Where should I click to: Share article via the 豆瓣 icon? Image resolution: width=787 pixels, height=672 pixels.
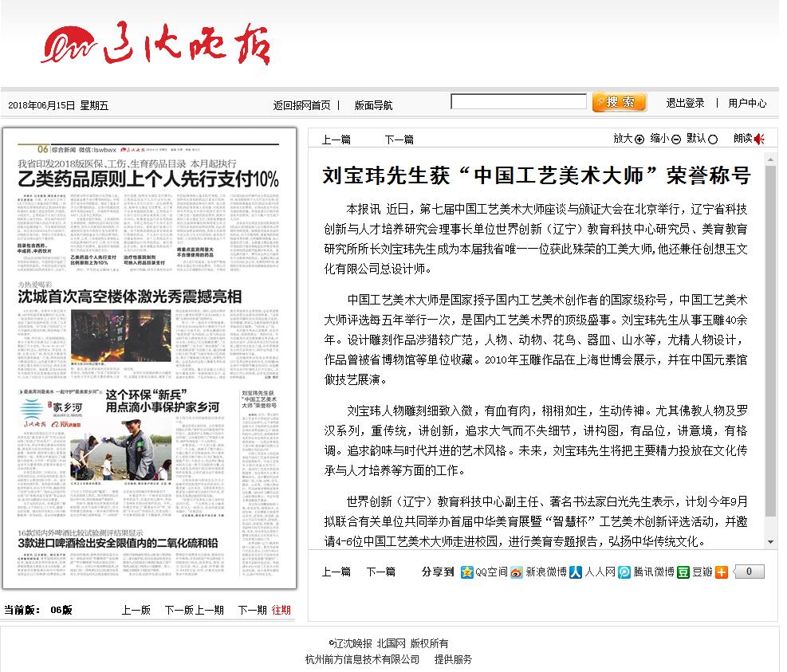[683, 572]
